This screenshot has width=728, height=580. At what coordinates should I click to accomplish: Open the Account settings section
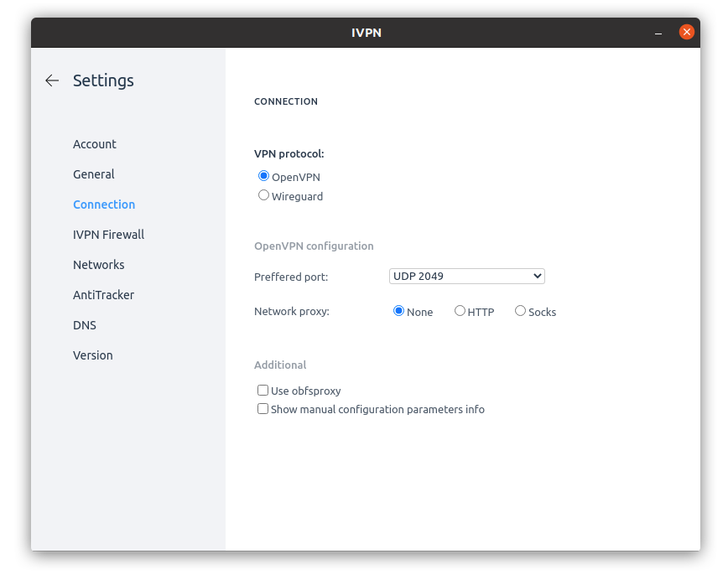(94, 144)
